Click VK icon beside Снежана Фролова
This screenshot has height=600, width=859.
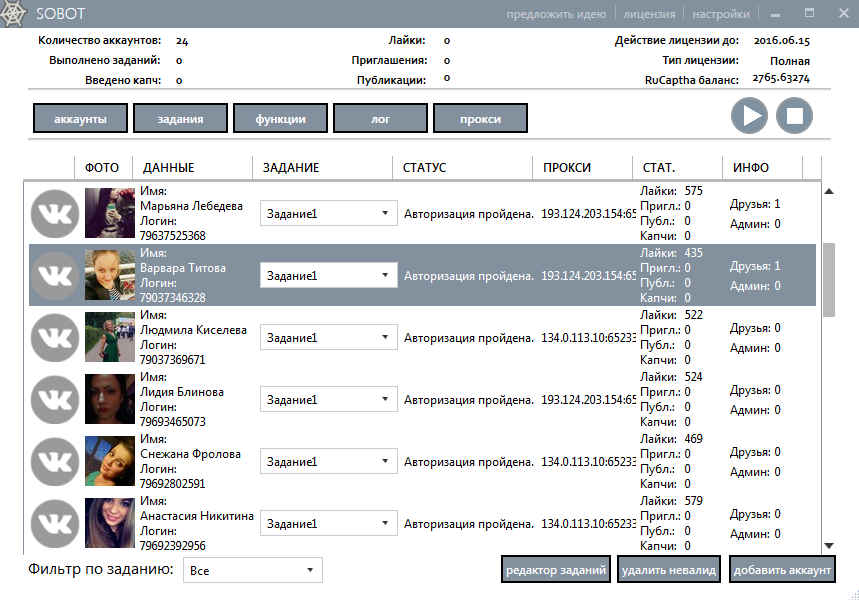pos(55,461)
